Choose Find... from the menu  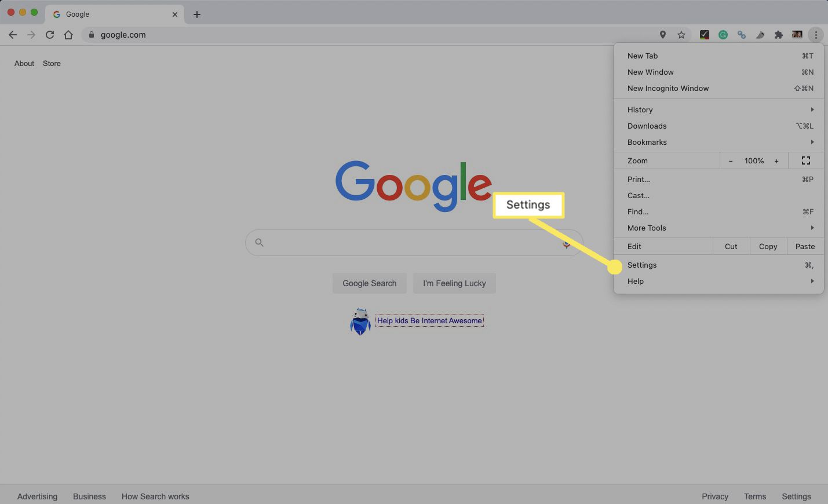pyautogui.click(x=718, y=211)
